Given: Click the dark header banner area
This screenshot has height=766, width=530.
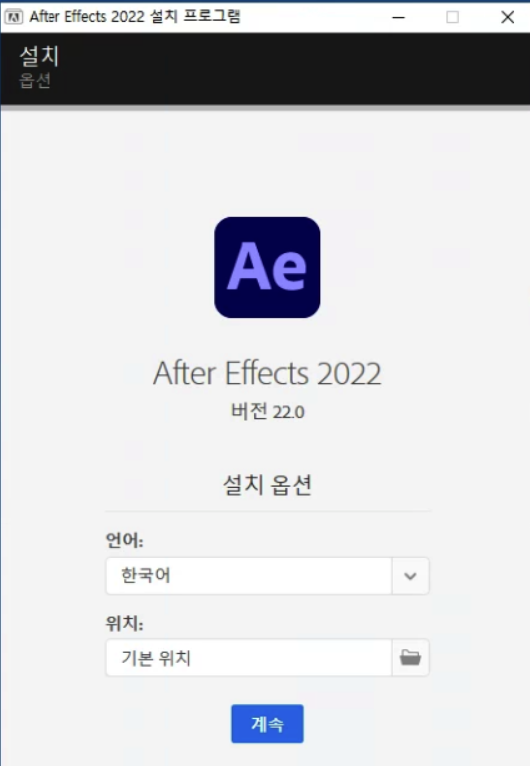Looking at the screenshot, I should (265, 69).
